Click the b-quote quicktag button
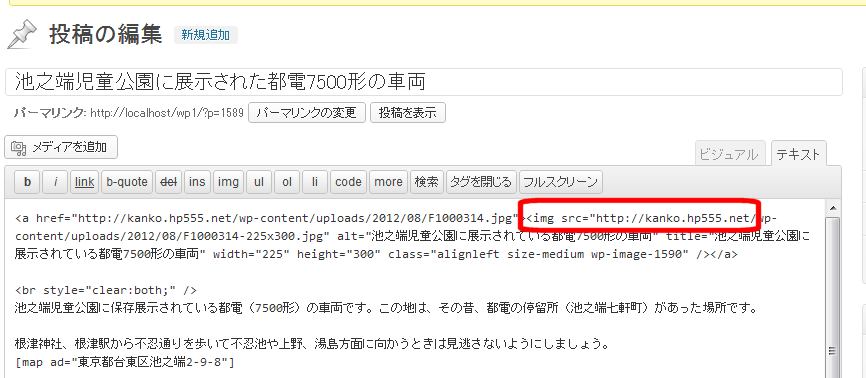The height and width of the screenshot is (378, 866). pos(127,182)
